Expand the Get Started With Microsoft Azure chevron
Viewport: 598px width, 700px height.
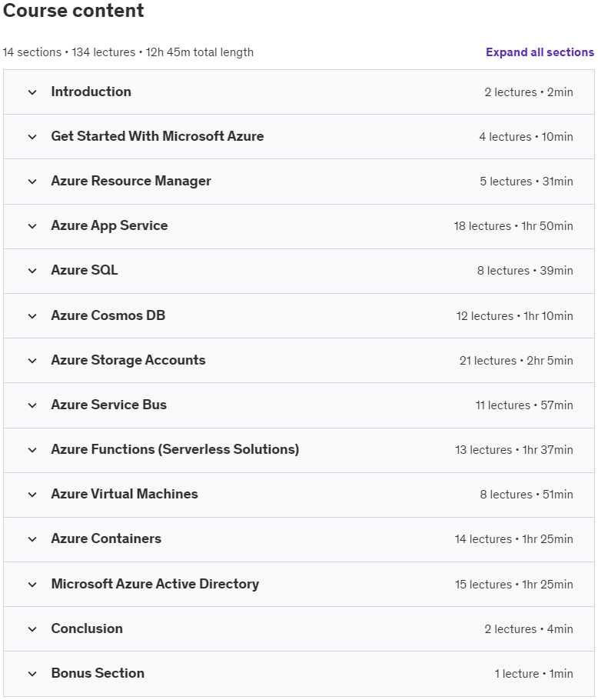click(32, 137)
